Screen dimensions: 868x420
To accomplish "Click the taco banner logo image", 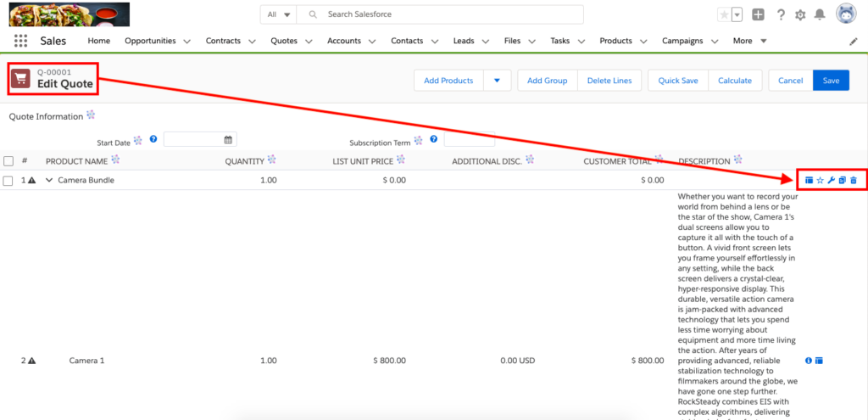I will 70,14.
